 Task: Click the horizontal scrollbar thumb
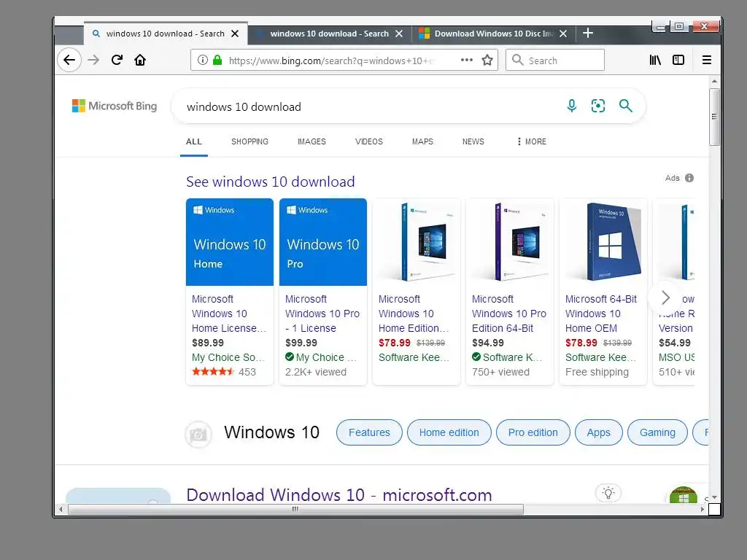click(x=295, y=509)
